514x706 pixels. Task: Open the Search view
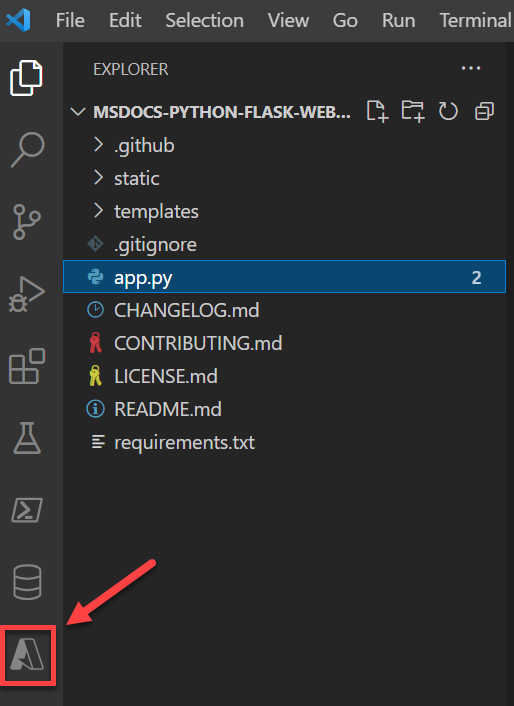pyautogui.click(x=27, y=150)
